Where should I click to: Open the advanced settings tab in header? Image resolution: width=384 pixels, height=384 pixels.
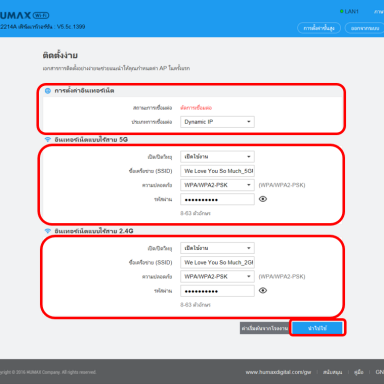click(x=319, y=28)
